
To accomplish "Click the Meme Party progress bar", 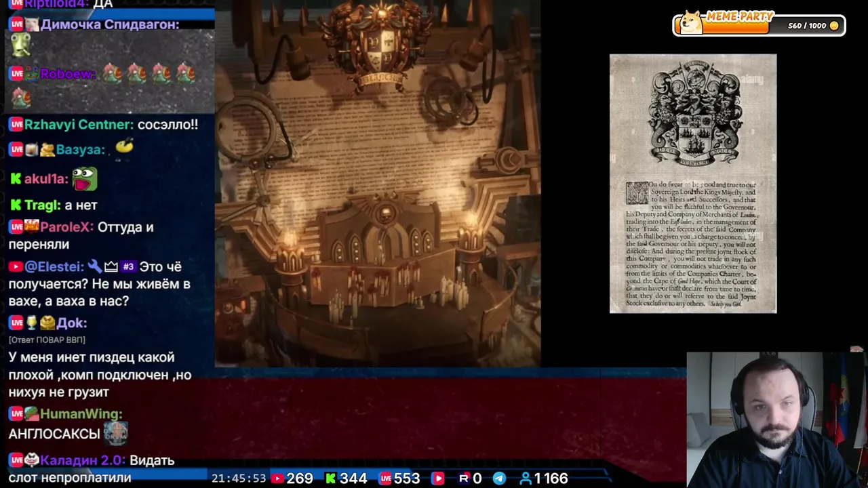I will [x=759, y=26].
